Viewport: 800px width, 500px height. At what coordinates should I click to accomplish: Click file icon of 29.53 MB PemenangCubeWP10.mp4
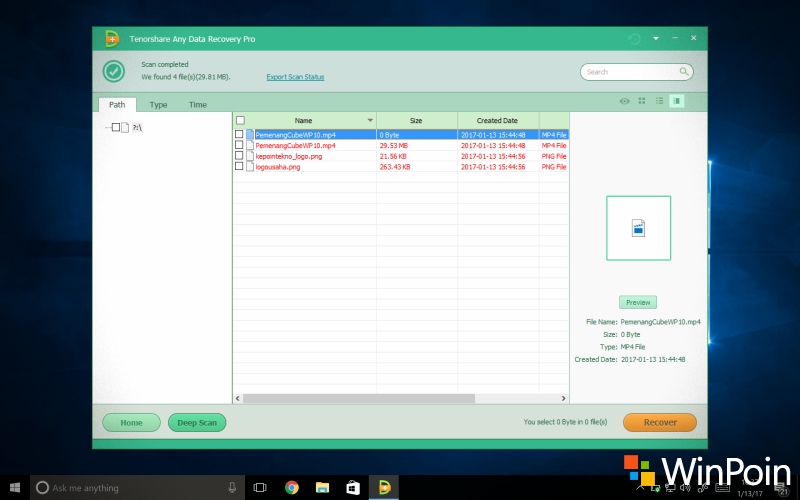click(x=249, y=145)
